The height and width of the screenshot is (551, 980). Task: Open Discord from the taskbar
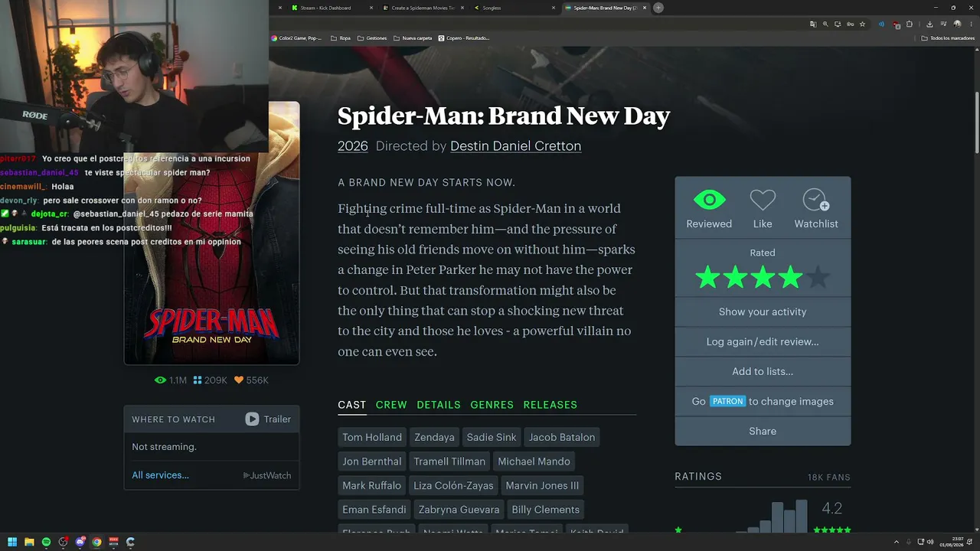coord(80,542)
